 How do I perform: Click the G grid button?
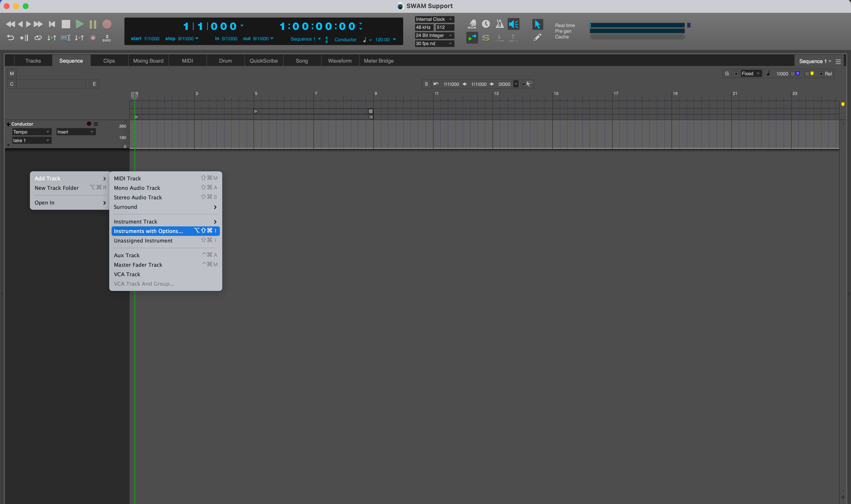pyautogui.click(x=727, y=74)
